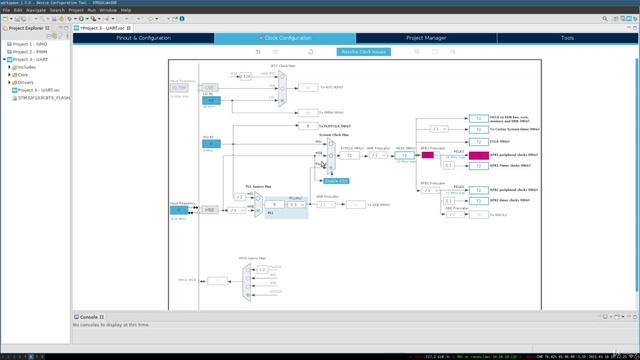
Task: Click the undo icon above clock diagram
Action: [x=258, y=52]
